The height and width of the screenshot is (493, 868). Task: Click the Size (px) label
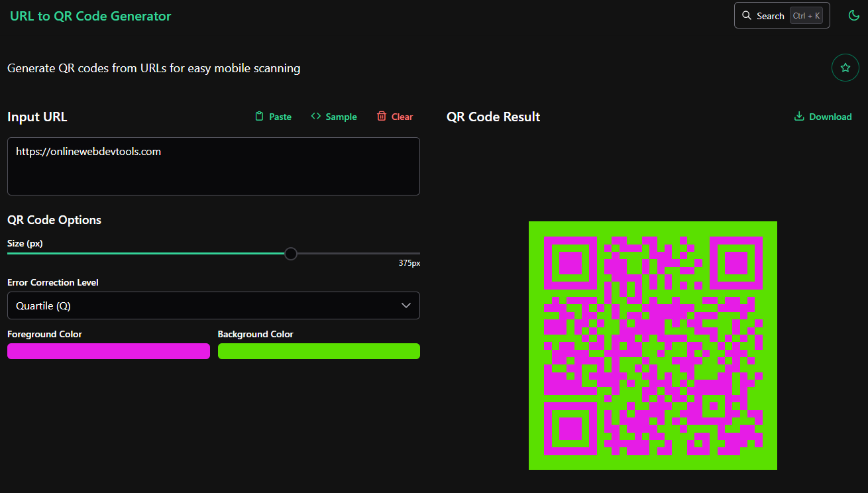25,243
